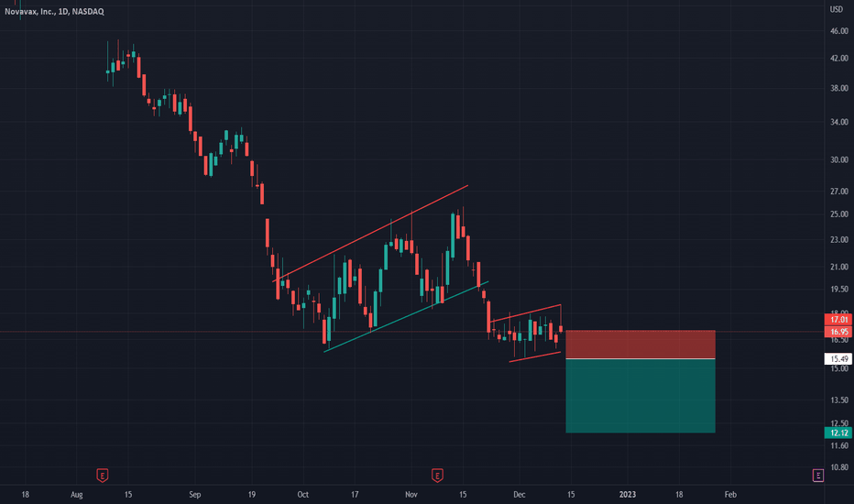Select the red 17.01 price label
854x504 pixels.
(838, 319)
